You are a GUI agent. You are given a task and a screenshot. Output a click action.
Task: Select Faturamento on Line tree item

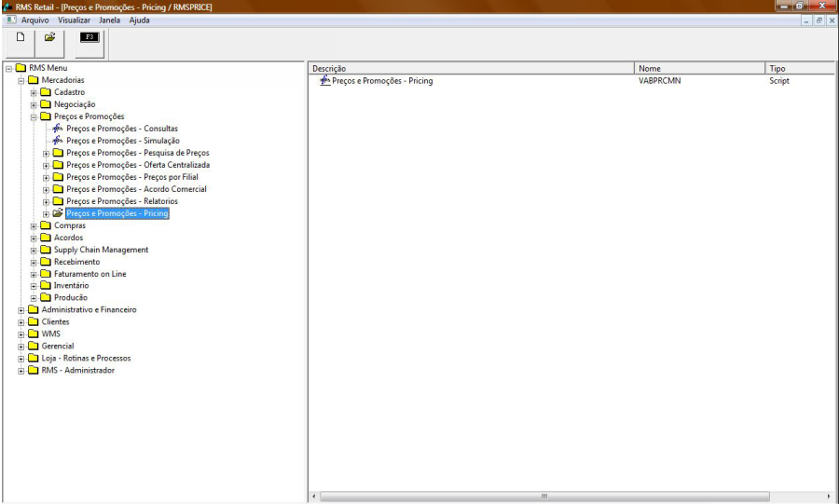click(89, 274)
